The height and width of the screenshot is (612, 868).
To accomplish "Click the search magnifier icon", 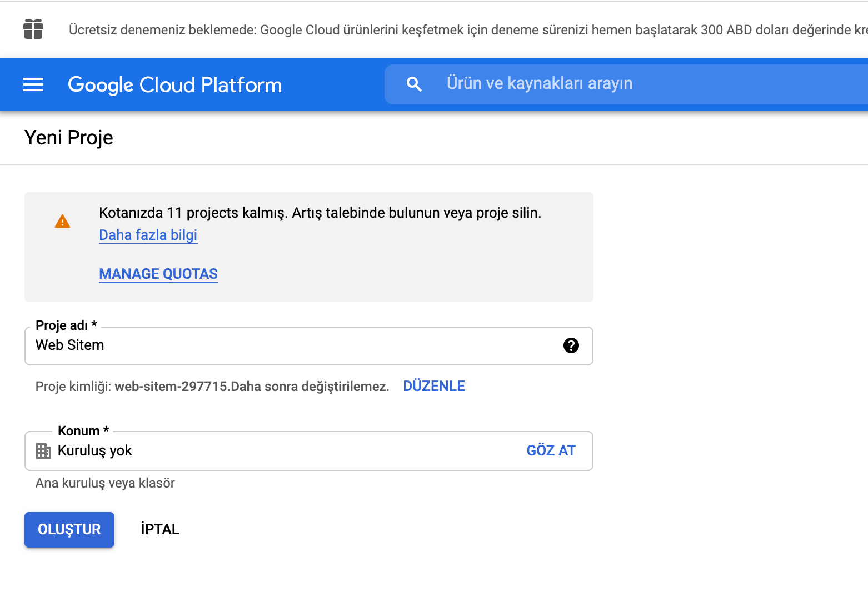I will point(415,84).
